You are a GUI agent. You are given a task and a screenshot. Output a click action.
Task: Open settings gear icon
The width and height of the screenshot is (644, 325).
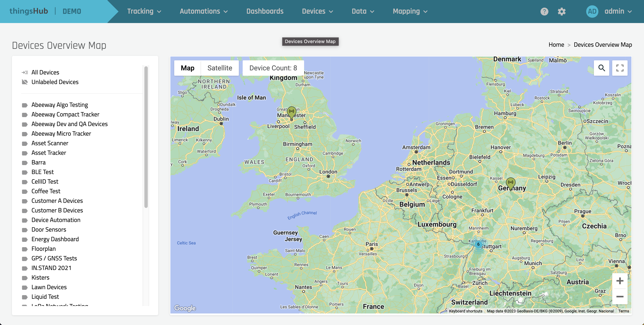(x=561, y=12)
